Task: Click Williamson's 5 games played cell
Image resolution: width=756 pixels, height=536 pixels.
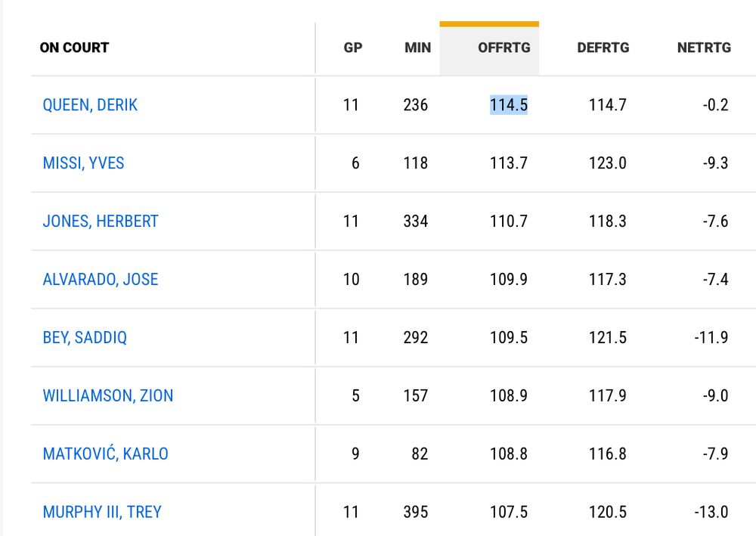Action: [x=355, y=395]
